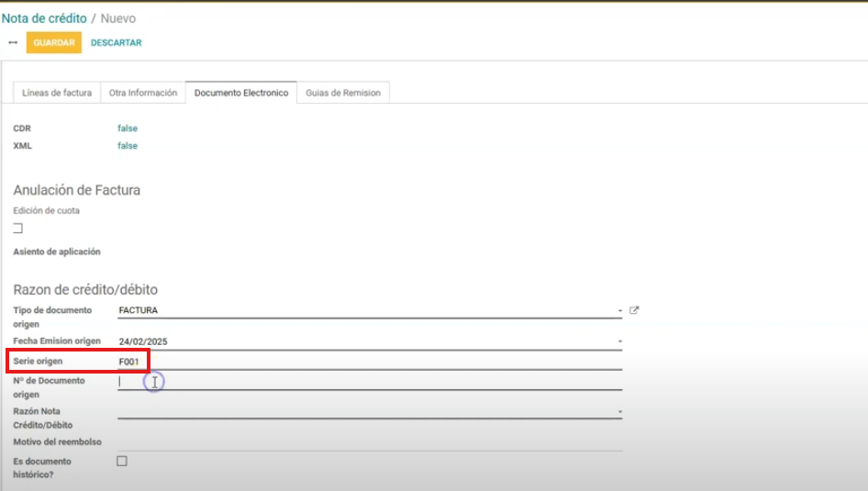Image resolution: width=868 pixels, height=491 pixels.
Task: Click the Serie origen field with F001
Action: coord(367,362)
